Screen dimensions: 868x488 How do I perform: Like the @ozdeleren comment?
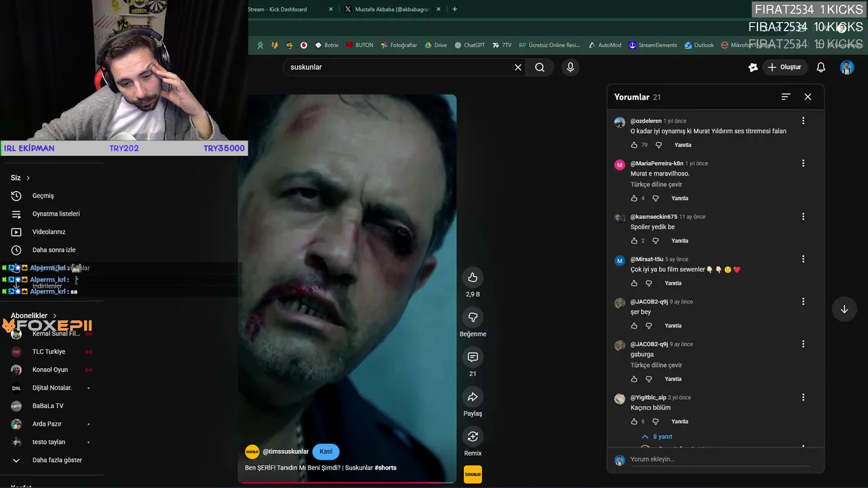pos(635,145)
